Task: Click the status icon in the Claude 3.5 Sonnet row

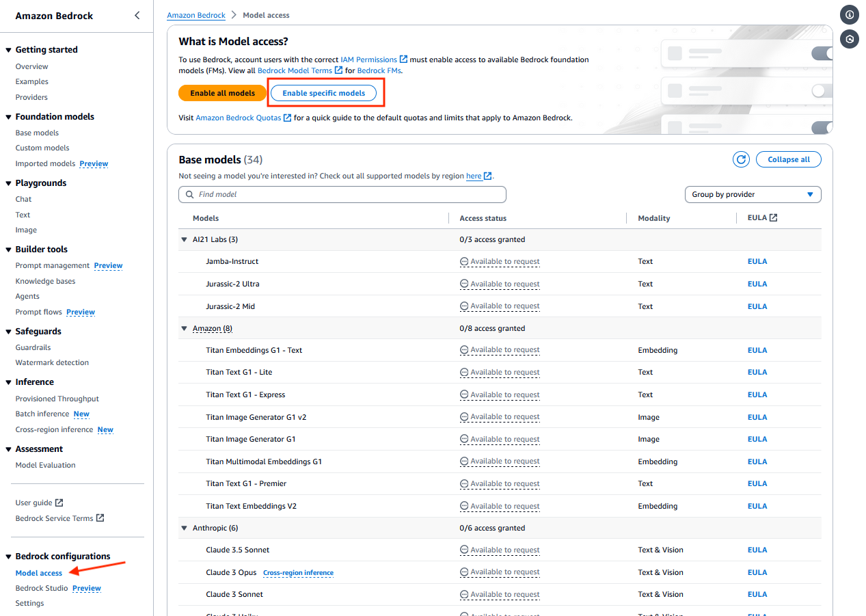Action: 464,550
